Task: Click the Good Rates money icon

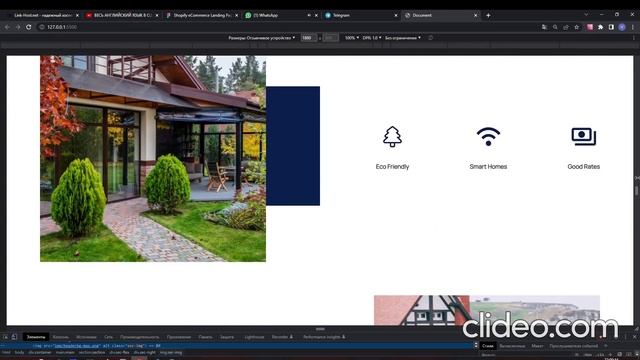Action: coord(584,136)
